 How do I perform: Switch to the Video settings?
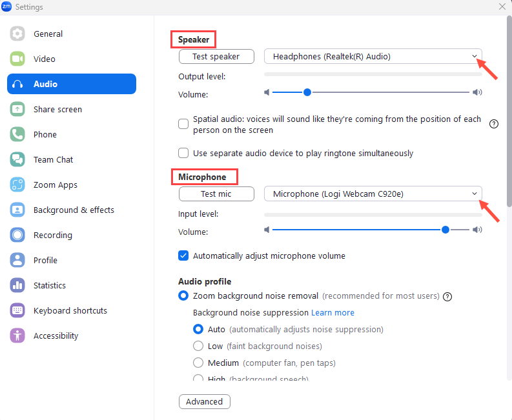(x=72, y=59)
